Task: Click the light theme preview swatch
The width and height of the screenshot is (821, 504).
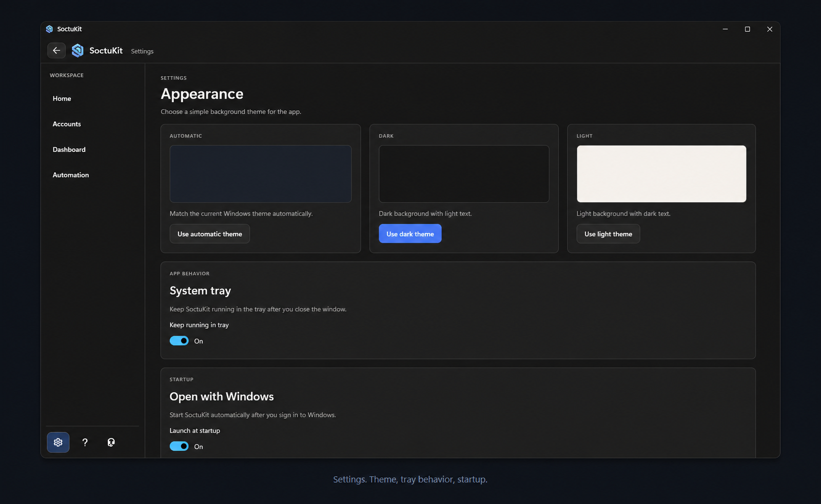Action: [x=661, y=174]
